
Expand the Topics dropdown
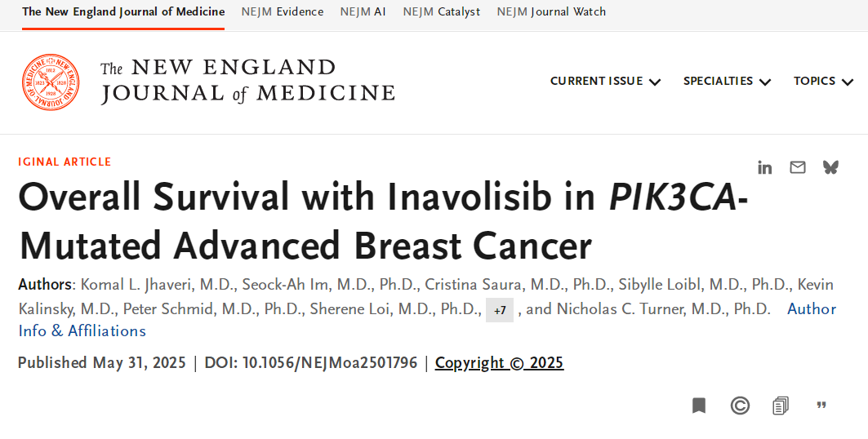pos(823,82)
